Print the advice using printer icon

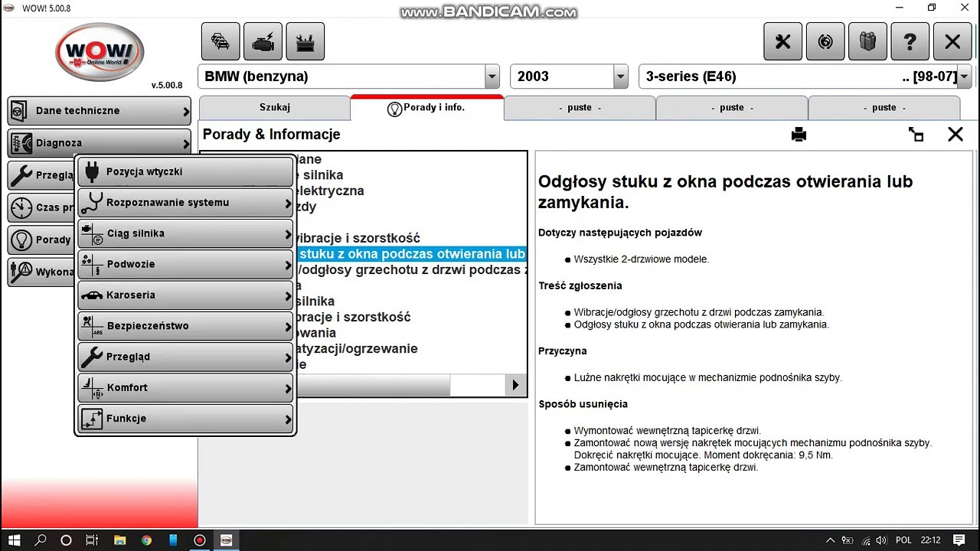pyautogui.click(x=799, y=135)
